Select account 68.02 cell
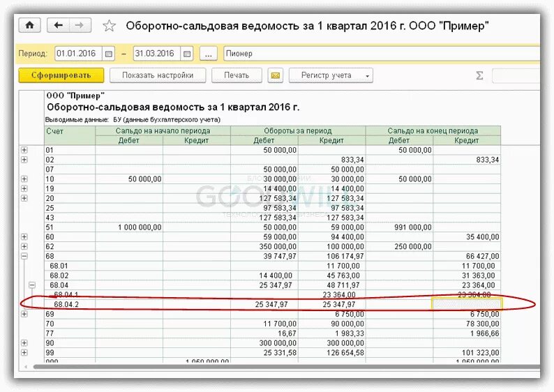Viewport: 554px width, 392px height. click(70, 276)
